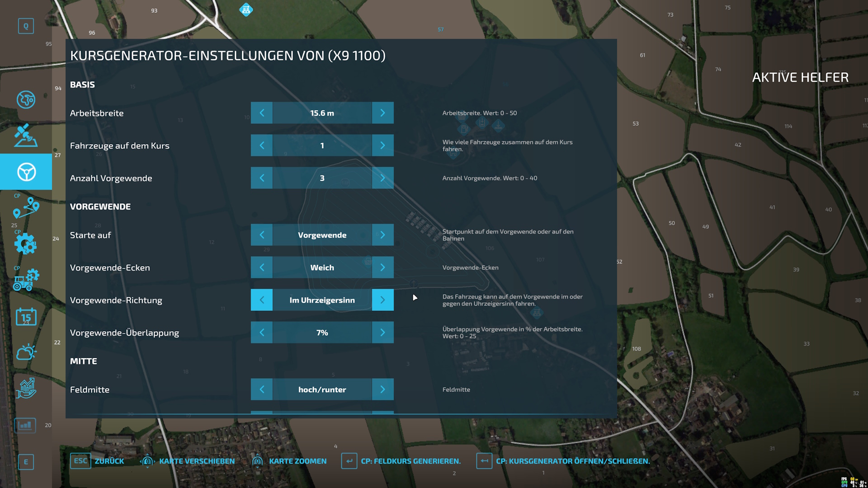The height and width of the screenshot is (488, 868).
Task: Change Vorgewende-Ecken from Weich setting
Action: pos(382,267)
